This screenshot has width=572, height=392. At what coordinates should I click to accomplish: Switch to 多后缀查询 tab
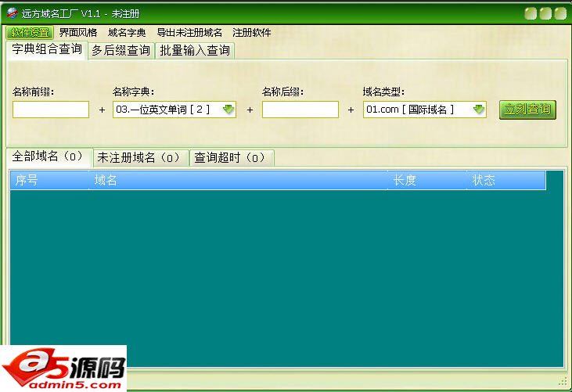121,50
